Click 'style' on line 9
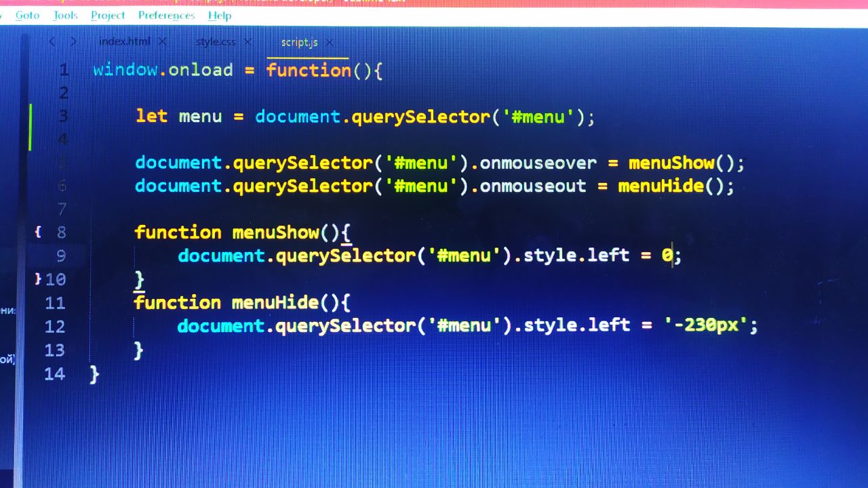868x488 pixels. (x=550, y=256)
